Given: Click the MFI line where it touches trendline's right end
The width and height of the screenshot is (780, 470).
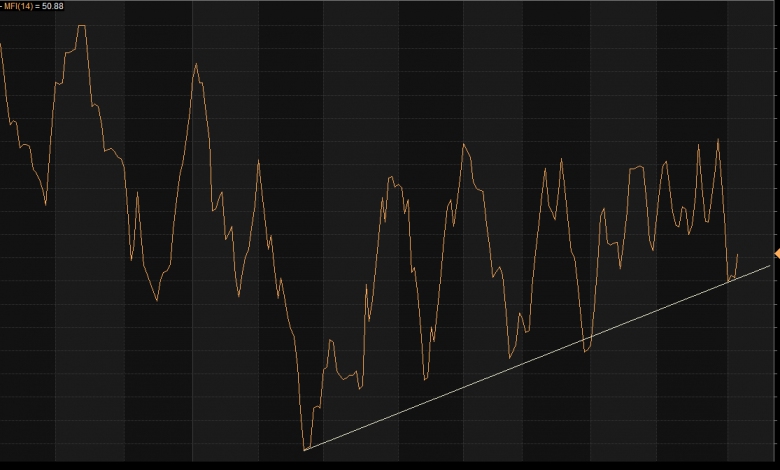Looking at the screenshot, I should click(x=729, y=280).
